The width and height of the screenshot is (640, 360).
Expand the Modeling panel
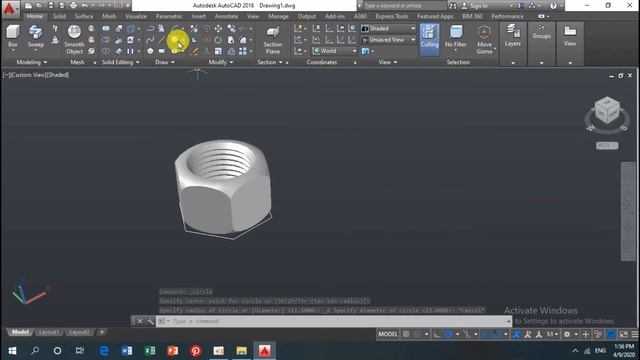point(31,62)
